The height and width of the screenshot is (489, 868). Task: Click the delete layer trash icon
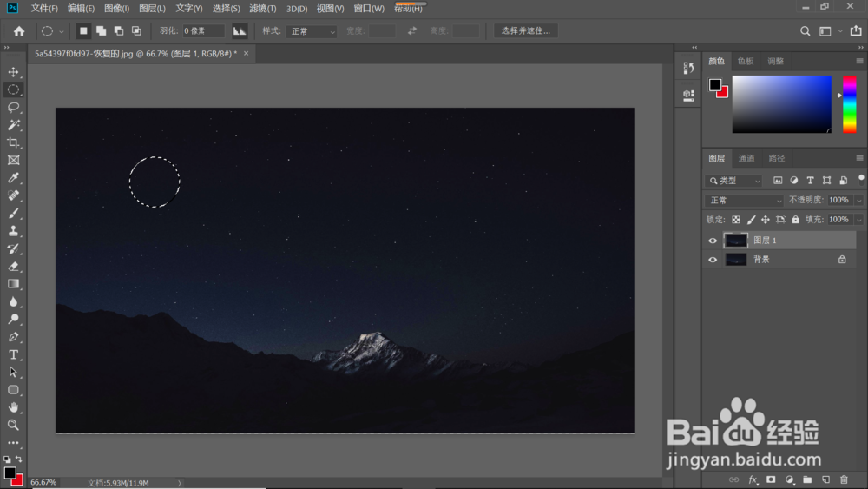click(844, 479)
